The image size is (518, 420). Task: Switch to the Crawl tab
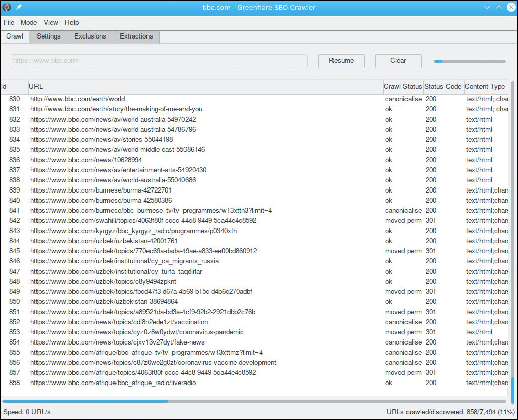coord(15,36)
